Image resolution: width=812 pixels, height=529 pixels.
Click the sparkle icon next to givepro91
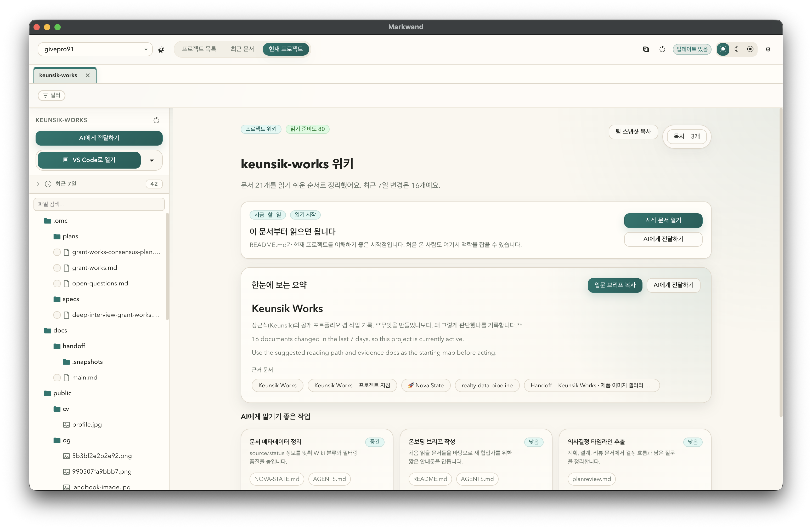[161, 50]
